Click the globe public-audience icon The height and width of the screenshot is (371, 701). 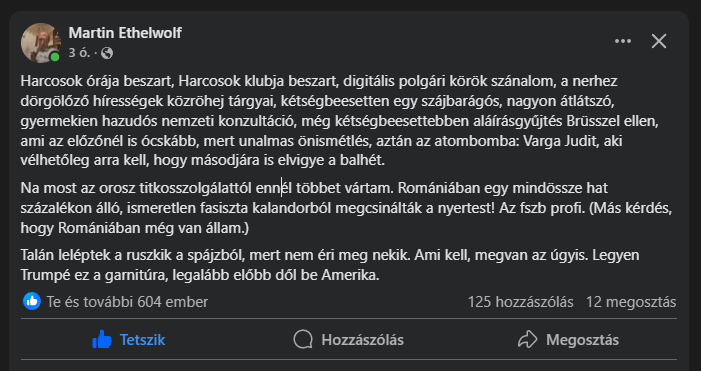click(x=107, y=53)
